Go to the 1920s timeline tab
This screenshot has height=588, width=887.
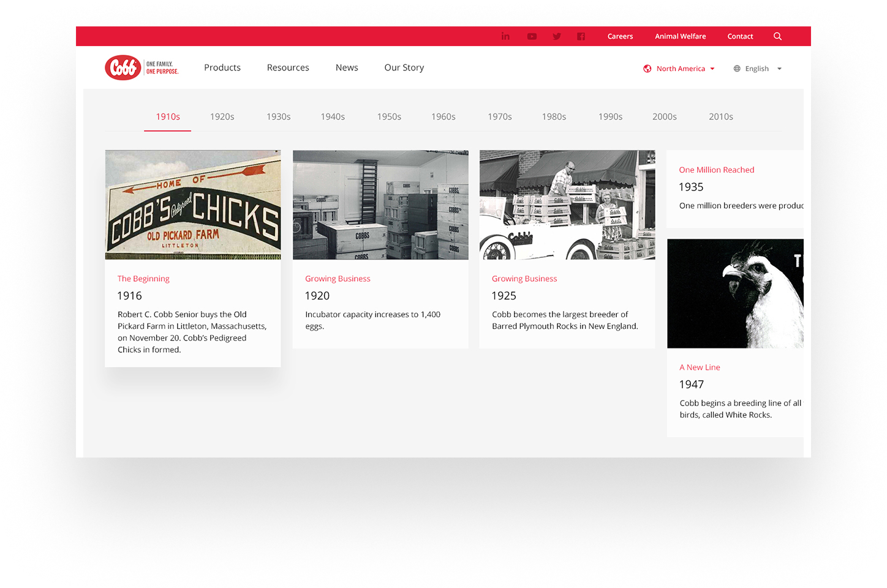(222, 116)
